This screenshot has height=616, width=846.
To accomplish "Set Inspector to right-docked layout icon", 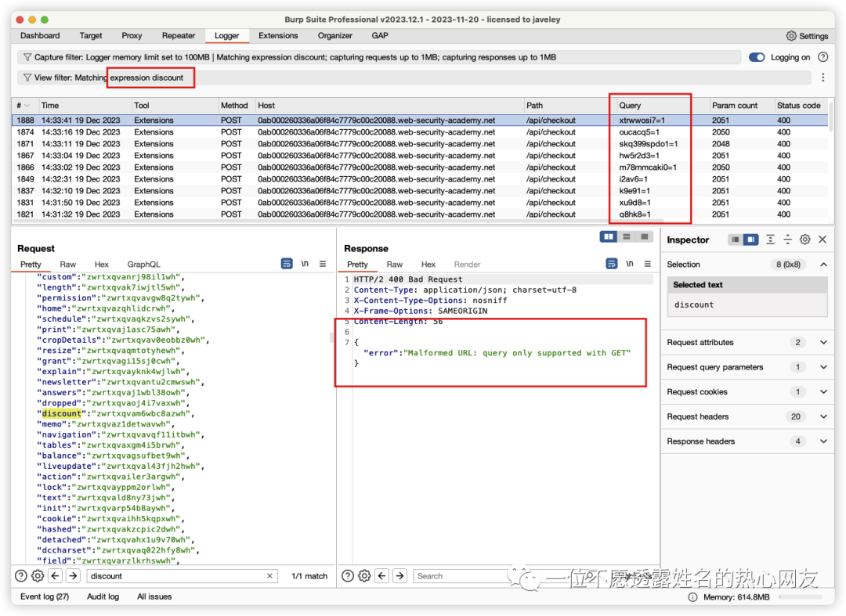I will [750, 240].
